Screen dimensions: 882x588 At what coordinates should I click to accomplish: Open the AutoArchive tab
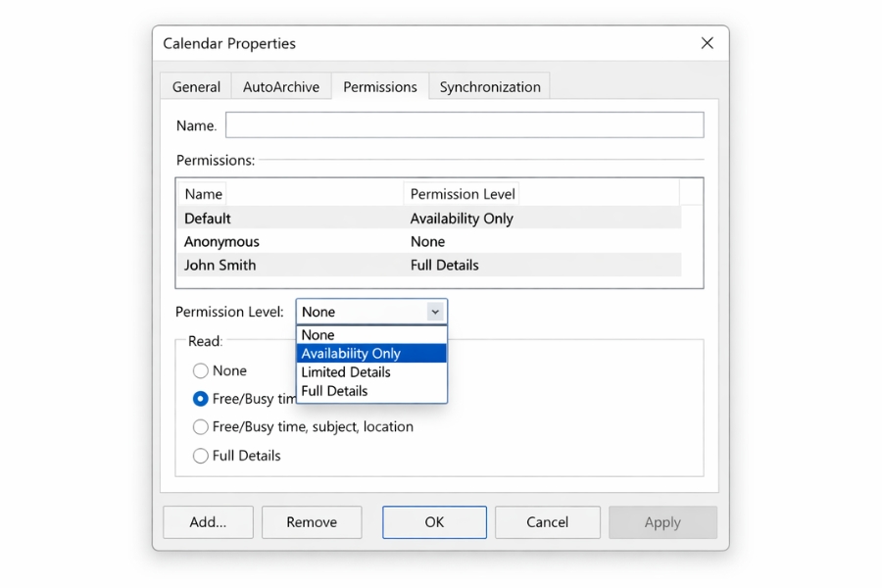pyautogui.click(x=281, y=86)
